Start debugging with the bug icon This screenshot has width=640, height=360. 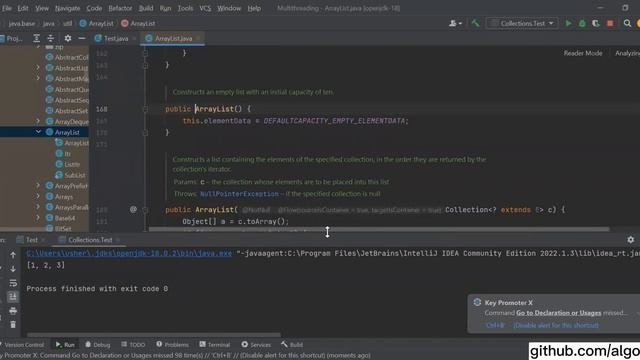(x=582, y=23)
